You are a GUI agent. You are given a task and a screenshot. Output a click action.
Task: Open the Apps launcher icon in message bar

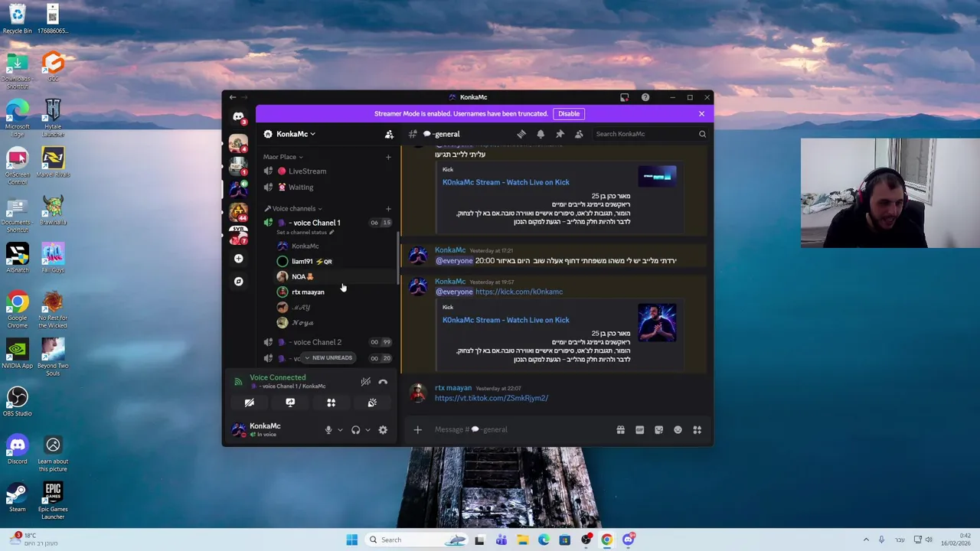coord(697,429)
